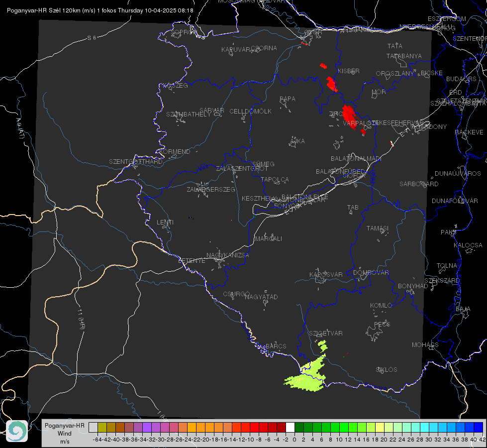
Task: Click the BONYHAD city label
Action: [413, 286]
